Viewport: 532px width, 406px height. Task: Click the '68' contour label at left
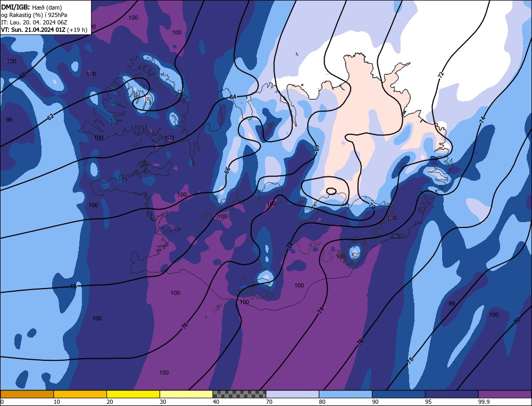click(73, 287)
